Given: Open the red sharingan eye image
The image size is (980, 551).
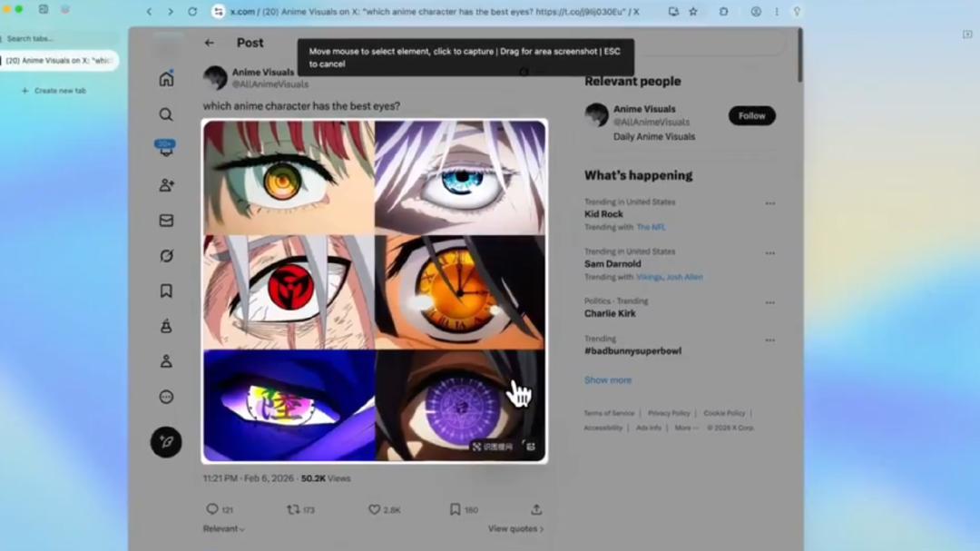Looking at the screenshot, I should click(289, 292).
